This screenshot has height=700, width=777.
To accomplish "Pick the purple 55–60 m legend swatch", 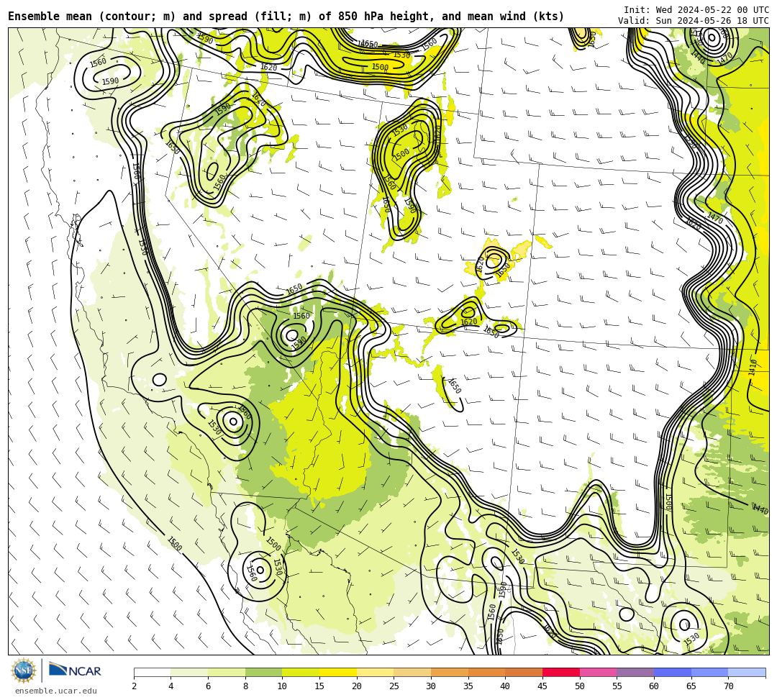I will pyautogui.click(x=635, y=672).
